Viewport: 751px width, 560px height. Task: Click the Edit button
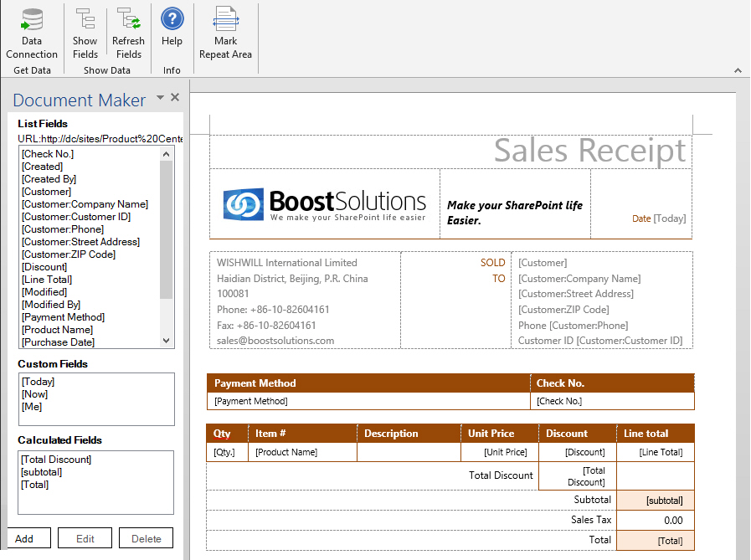point(85,538)
